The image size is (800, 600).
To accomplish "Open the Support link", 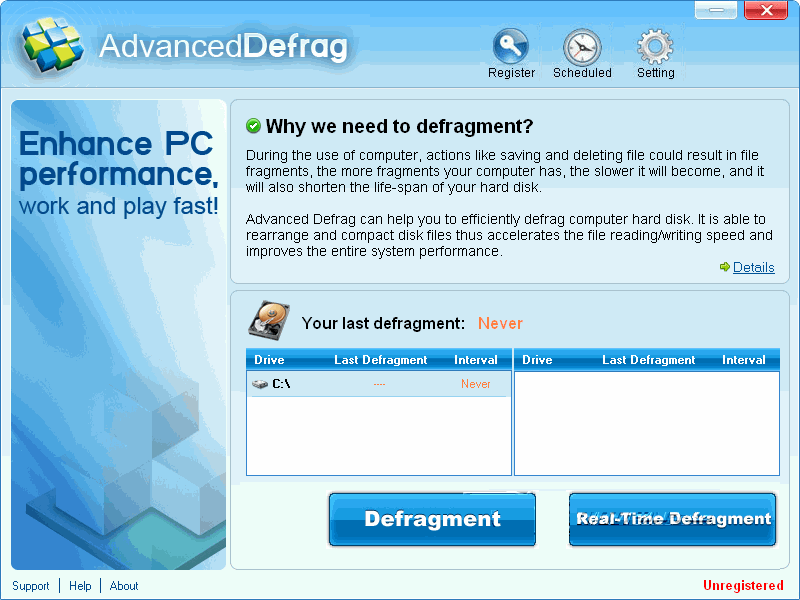I will (30, 586).
